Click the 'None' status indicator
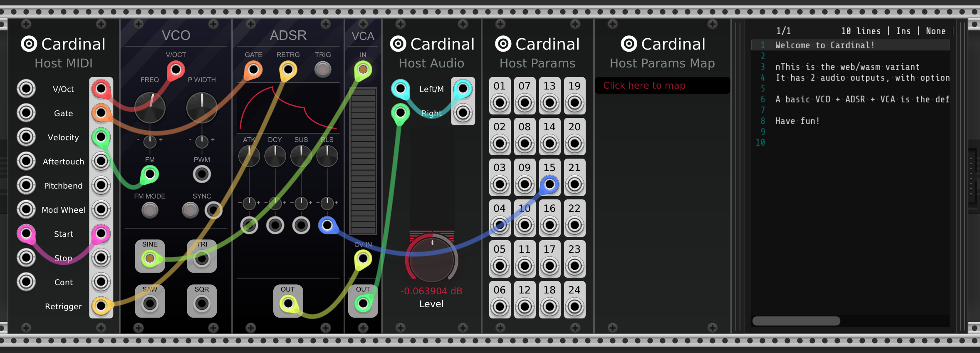980x353 pixels. [935, 31]
